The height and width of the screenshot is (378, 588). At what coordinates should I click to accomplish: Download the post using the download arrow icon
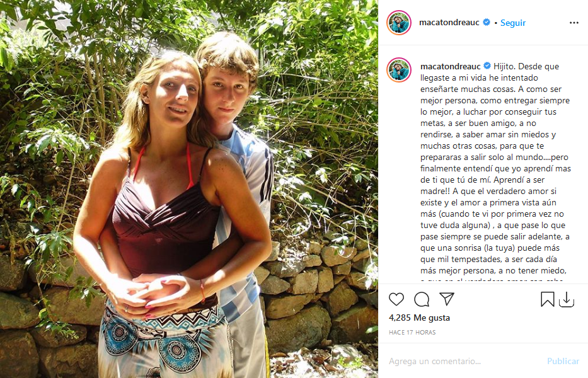coord(566,300)
